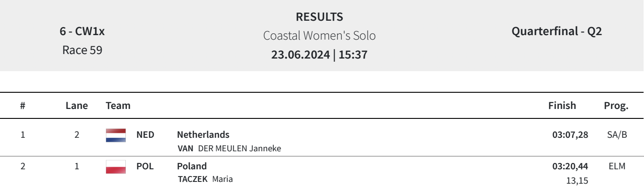644x190 pixels.
Task: Click the Lane column header
Action: (x=77, y=106)
